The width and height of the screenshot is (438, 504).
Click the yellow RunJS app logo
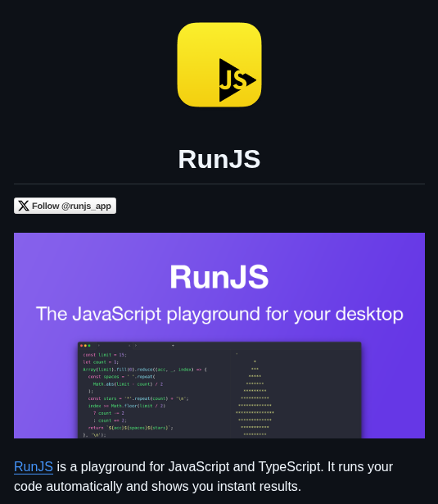pos(219,65)
